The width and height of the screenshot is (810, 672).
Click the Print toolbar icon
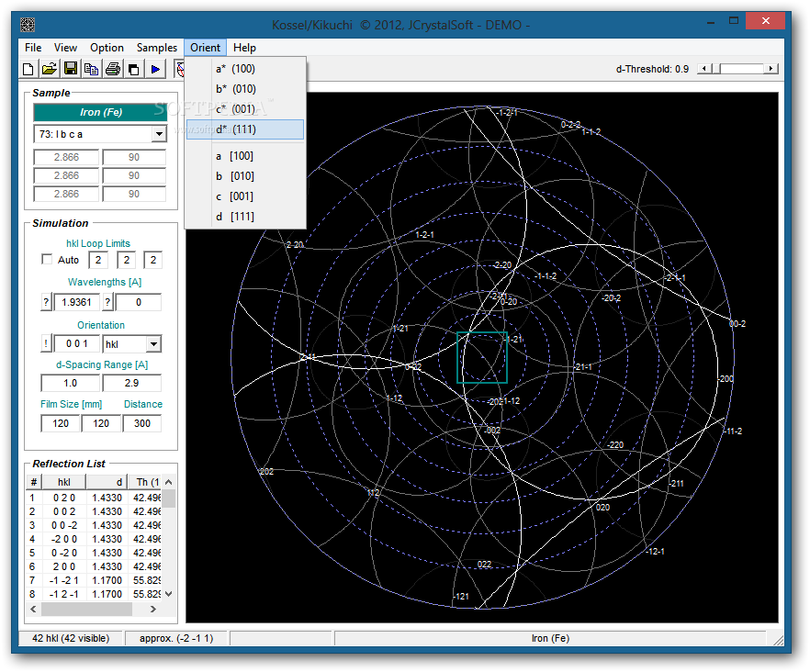point(113,69)
